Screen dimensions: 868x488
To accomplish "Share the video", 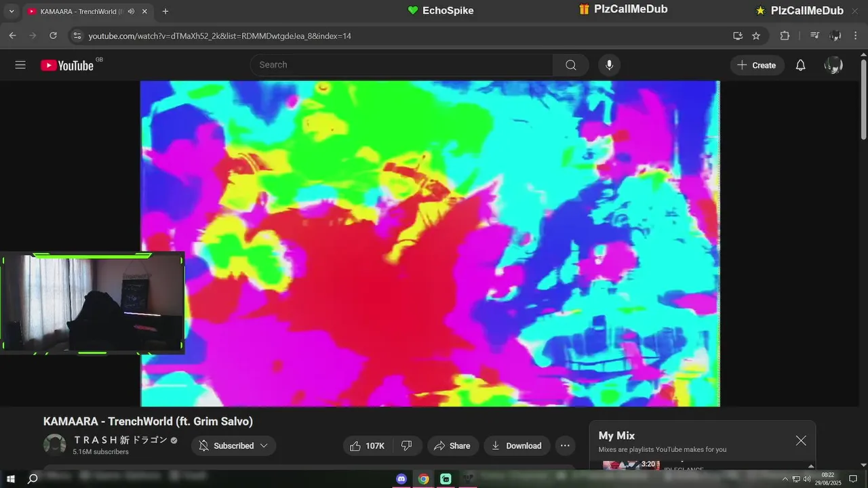I will [x=452, y=446].
